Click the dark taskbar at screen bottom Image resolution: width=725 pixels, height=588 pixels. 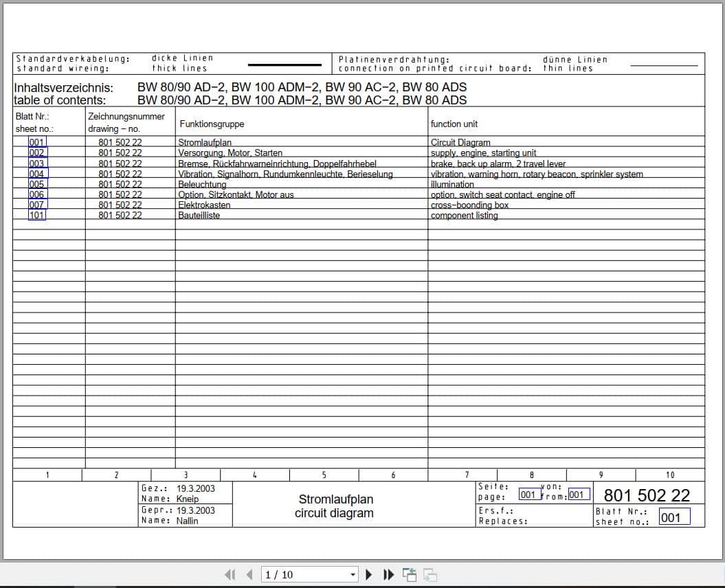click(x=362, y=584)
